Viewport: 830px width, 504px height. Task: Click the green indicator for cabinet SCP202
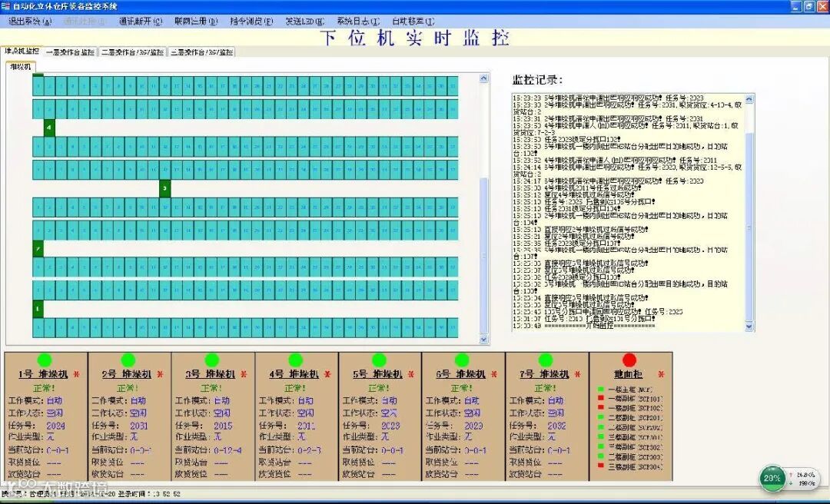point(601,427)
